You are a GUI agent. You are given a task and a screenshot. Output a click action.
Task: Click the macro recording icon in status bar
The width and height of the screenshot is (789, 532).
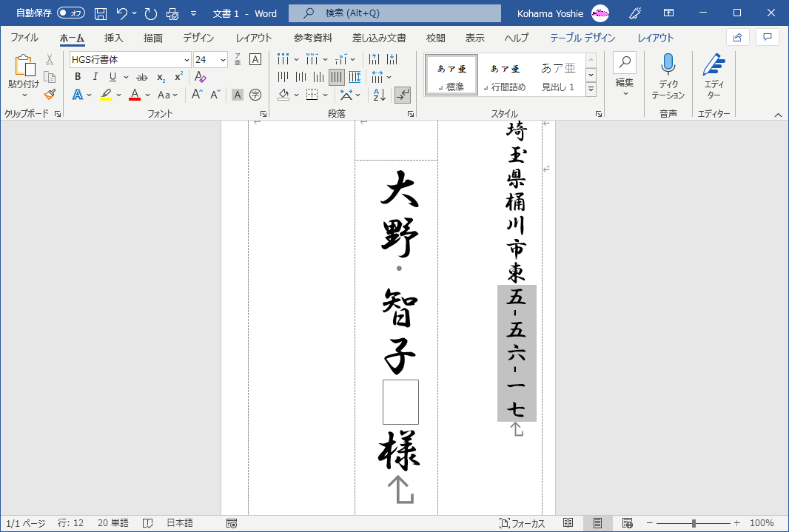232,523
